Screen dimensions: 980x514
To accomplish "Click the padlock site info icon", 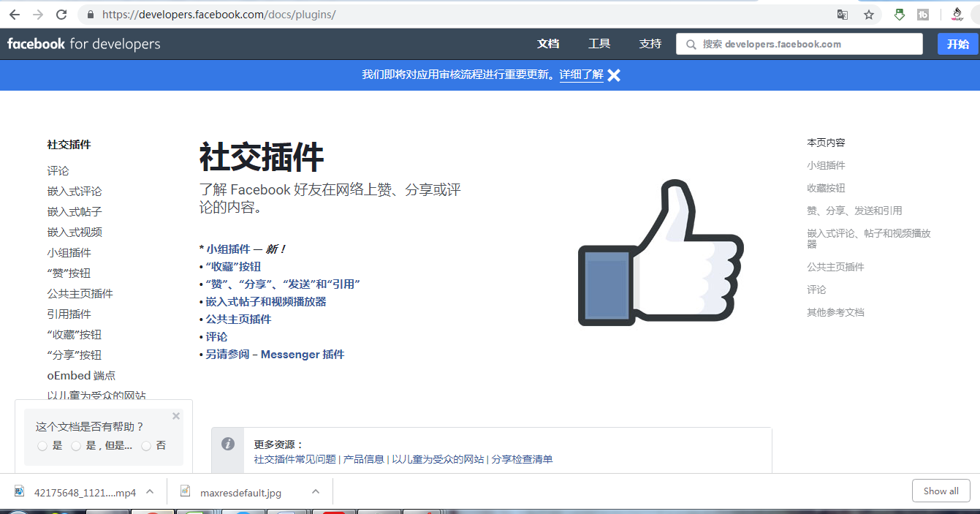I will (x=91, y=15).
